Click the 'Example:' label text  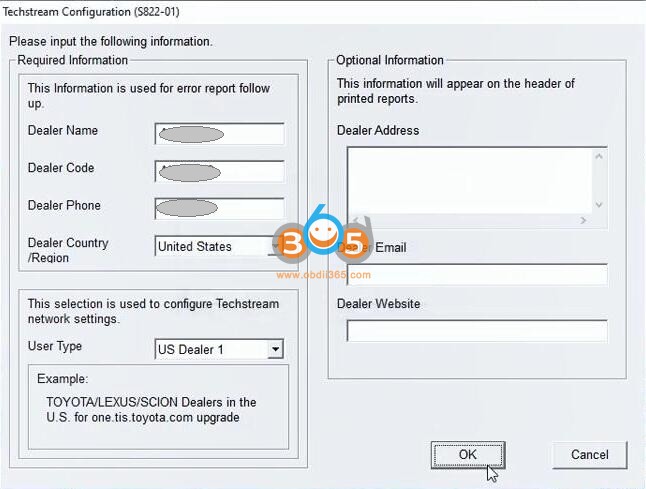coord(63,379)
